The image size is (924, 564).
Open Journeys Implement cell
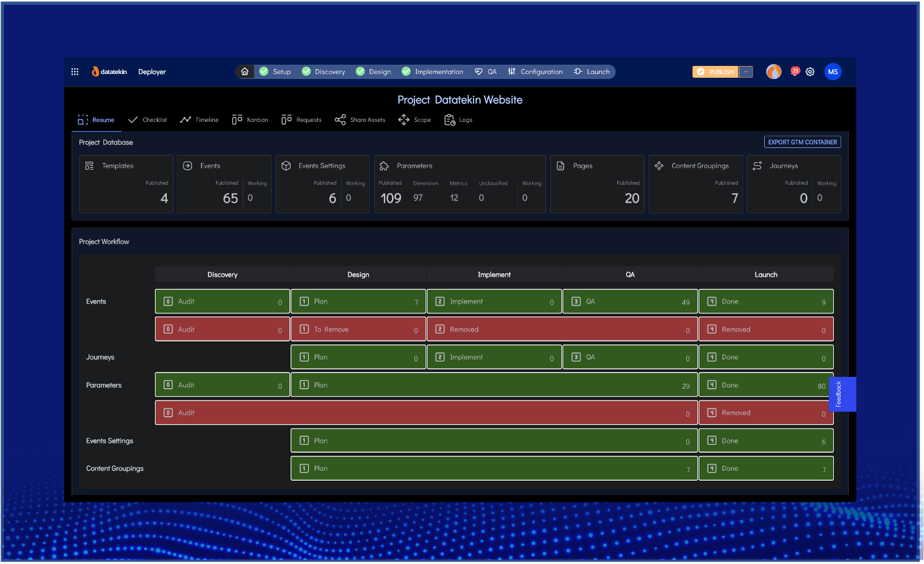click(x=494, y=357)
